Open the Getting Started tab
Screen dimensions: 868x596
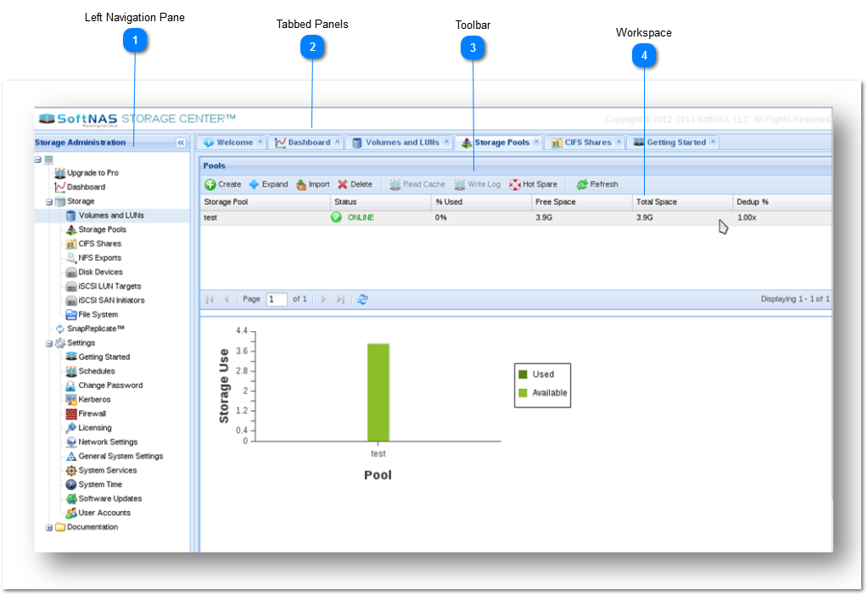pyautogui.click(x=669, y=143)
